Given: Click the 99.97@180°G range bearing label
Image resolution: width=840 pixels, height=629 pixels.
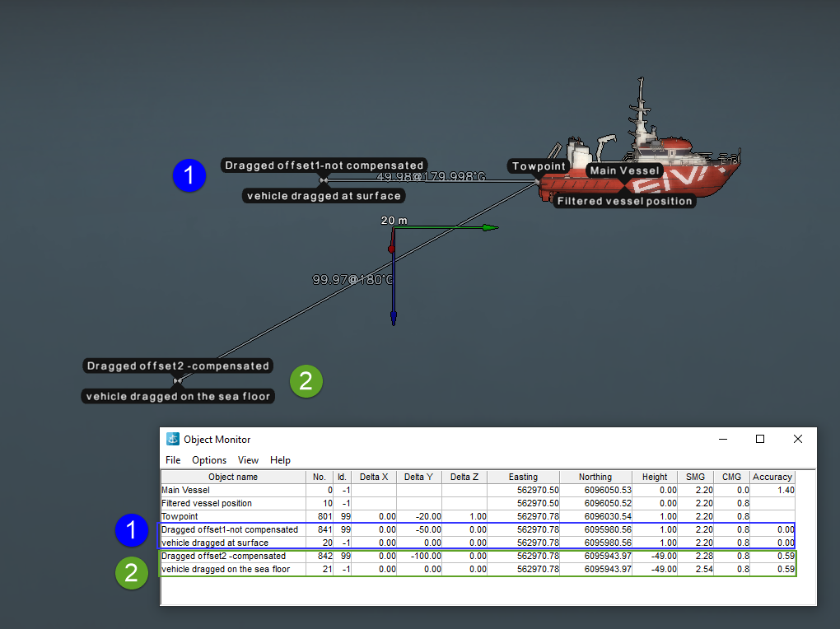Looking at the screenshot, I should pyautogui.click(x=353, y=280).
